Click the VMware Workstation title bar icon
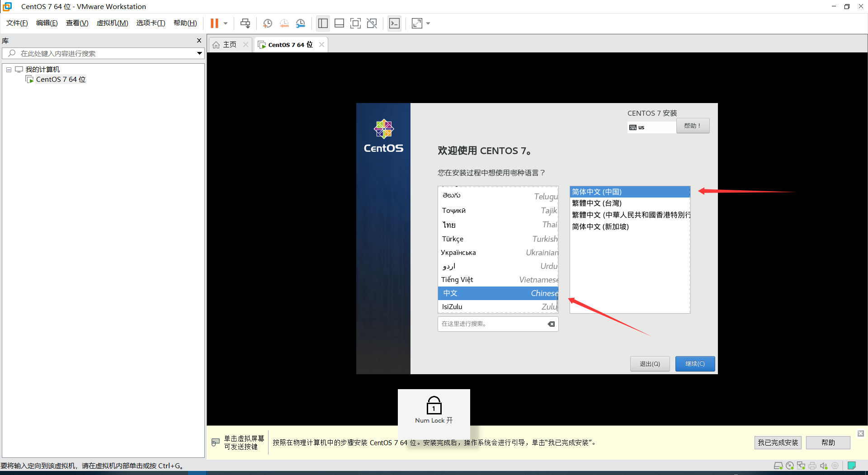The image size is (868, 475). [x=7, y=6]
